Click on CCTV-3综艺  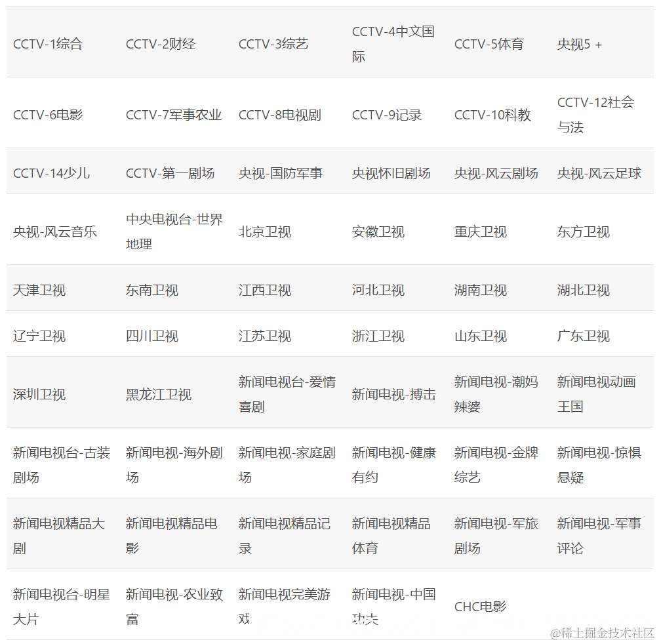[x=273, y=44]
